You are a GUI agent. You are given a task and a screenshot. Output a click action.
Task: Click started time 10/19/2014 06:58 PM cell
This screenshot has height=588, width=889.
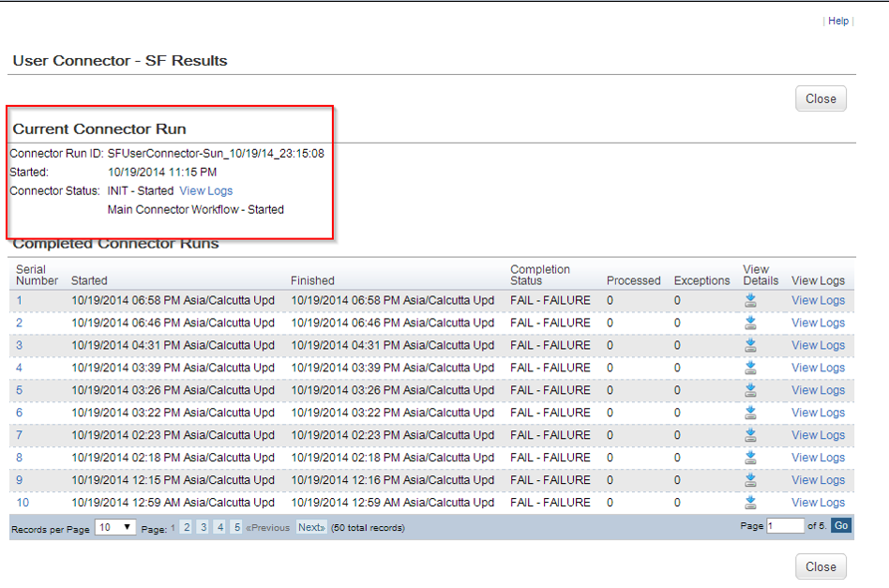click(x=173, y=300)
